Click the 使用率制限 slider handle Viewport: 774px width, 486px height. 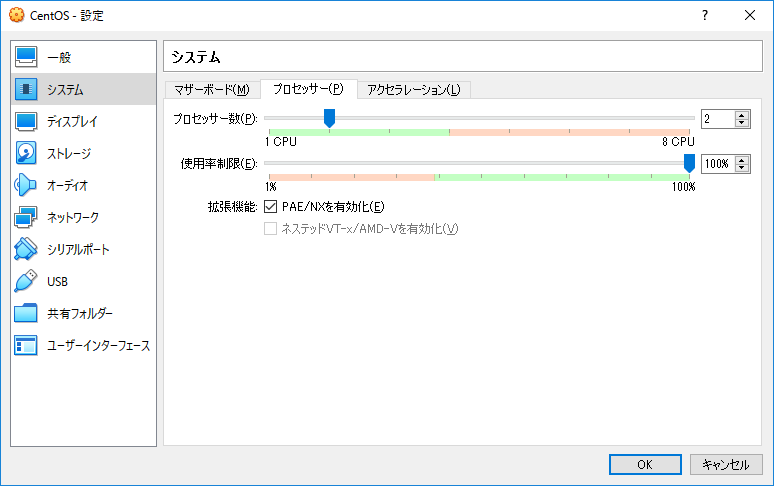(689, 163)
